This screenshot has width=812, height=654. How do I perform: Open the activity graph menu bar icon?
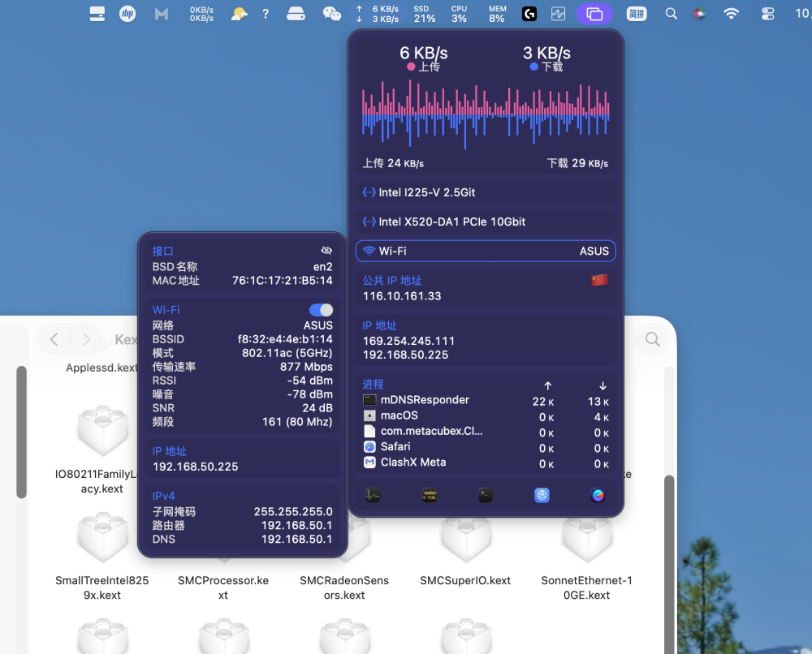tap(559, 14)
